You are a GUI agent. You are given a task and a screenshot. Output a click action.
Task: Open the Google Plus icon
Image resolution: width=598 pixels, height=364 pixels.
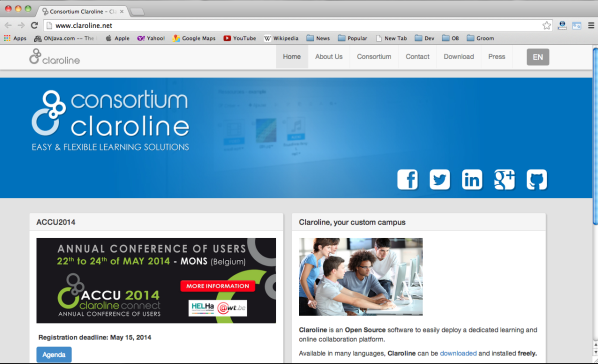[x=504, y=179]
